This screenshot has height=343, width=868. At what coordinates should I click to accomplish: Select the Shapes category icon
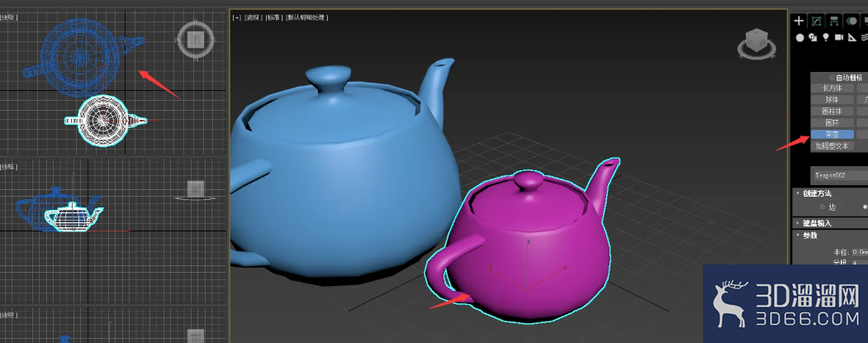(x=813, y=38)
